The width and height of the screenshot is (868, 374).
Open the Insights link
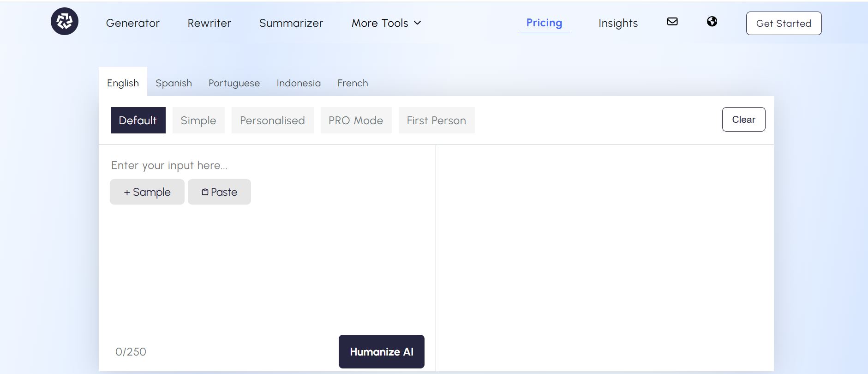click(618, 23)
